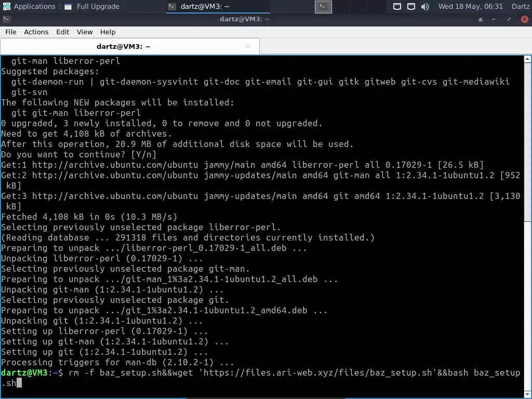The image size is (532, 399).
Task: Minimize the terminal window
Action: [x=494, y=19]
